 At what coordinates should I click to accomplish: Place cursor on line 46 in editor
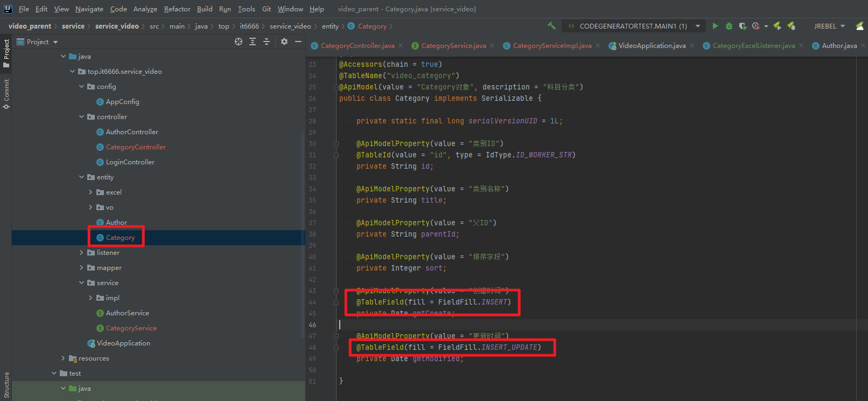tap(592, 324)
